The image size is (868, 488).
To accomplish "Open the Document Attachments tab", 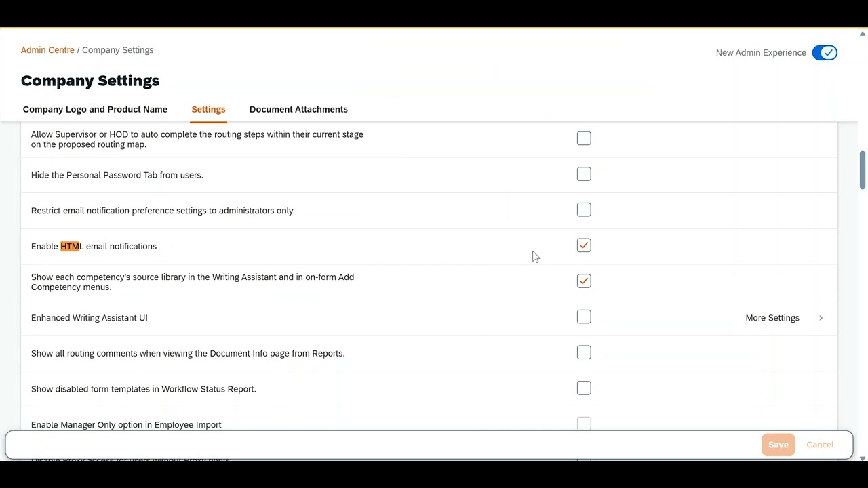I will tap(298, 109).
